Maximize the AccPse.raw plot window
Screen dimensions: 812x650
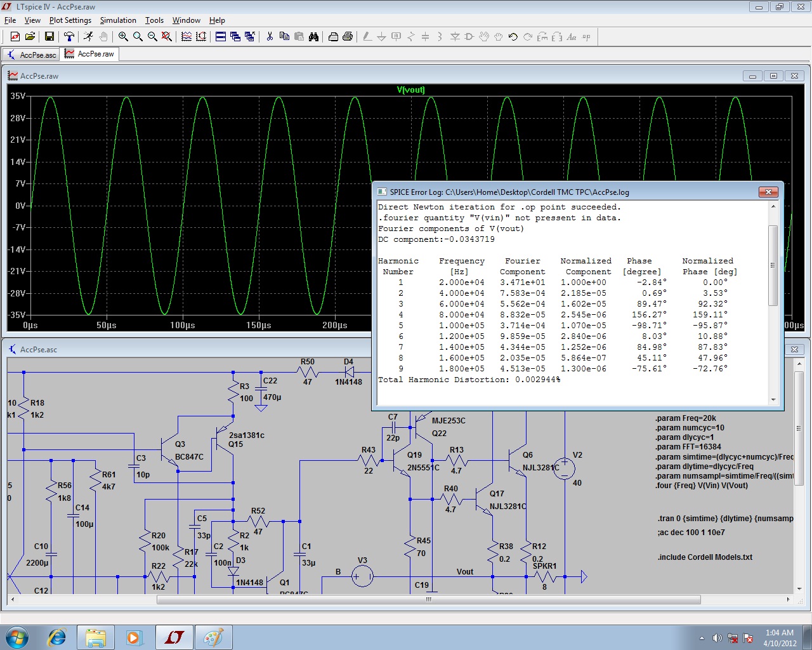(x=773, y=76)
